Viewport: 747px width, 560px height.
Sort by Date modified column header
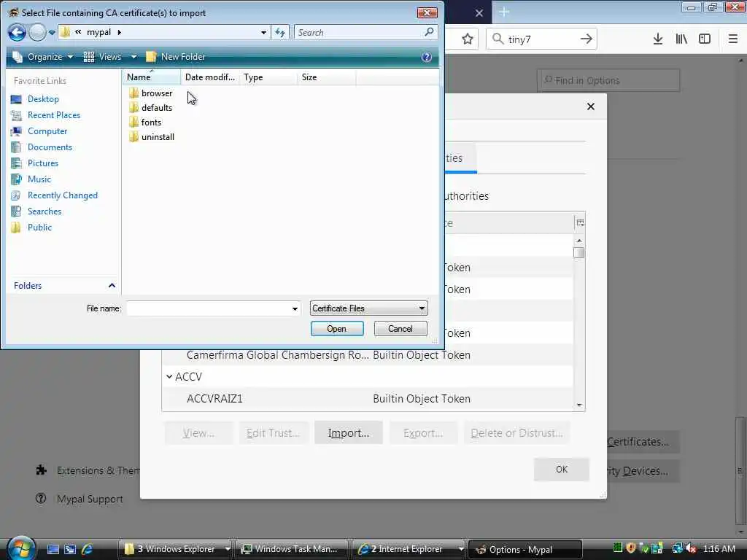[x=210, y=77]
